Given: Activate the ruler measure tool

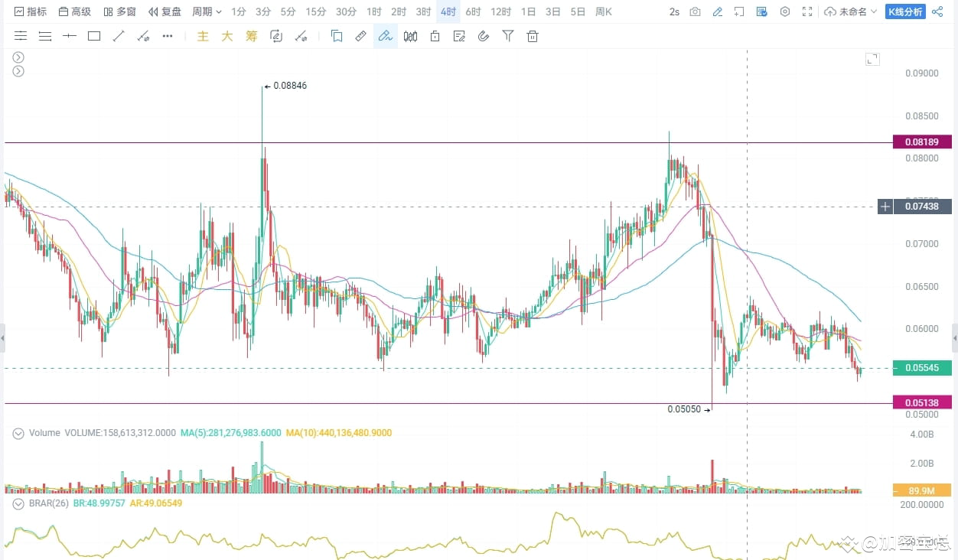Looking at the screenshot, I should (360, 35).
